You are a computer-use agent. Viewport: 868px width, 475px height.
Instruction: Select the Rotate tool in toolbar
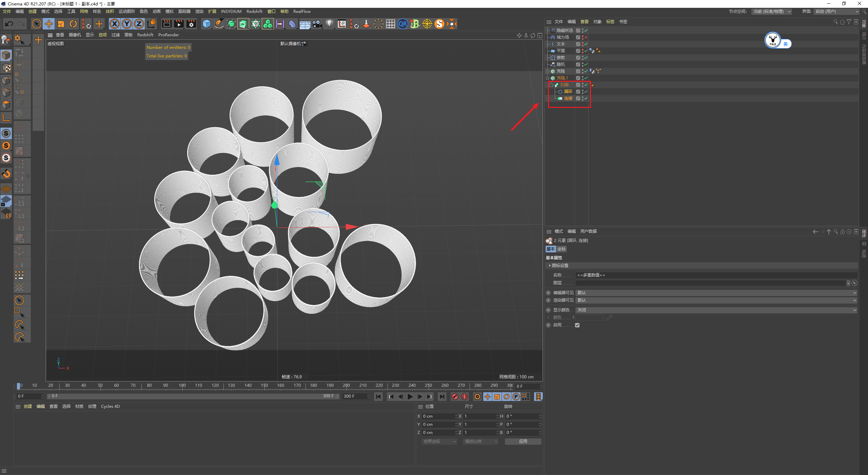click(x=73, y=24)
